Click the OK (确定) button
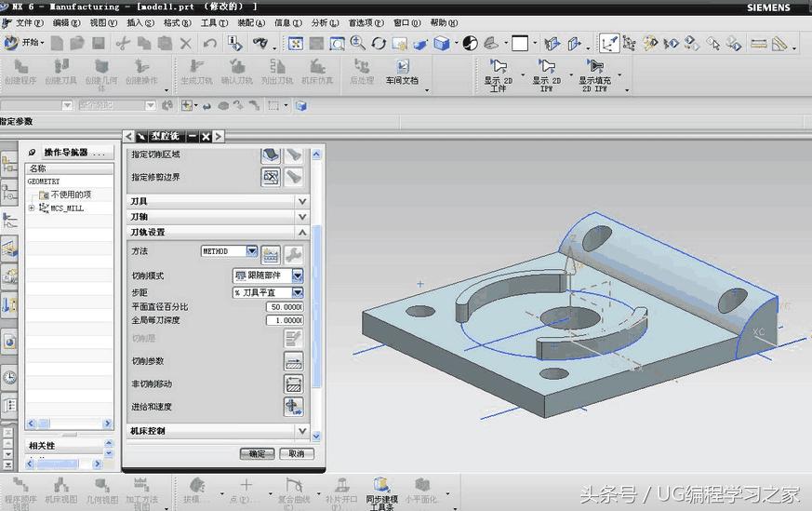812x511 pixels. [x=257, y=453]
